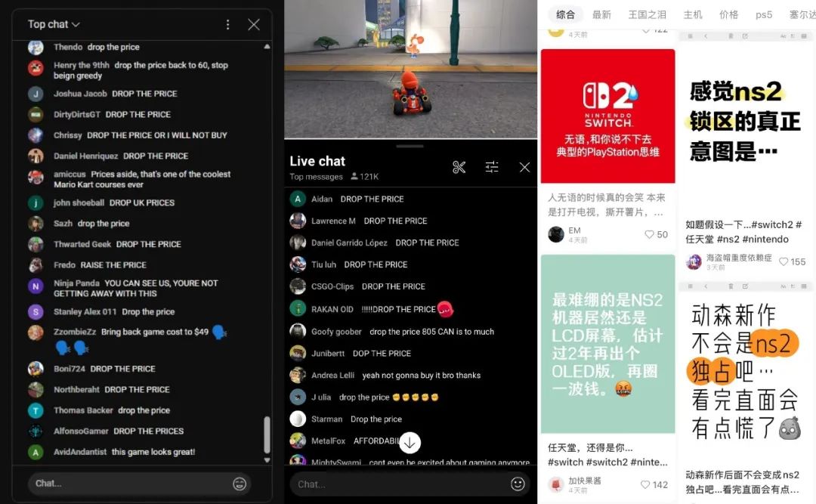Click the scroll-down arrow in Top chat

pyautogui.click(x=267, y=460)
